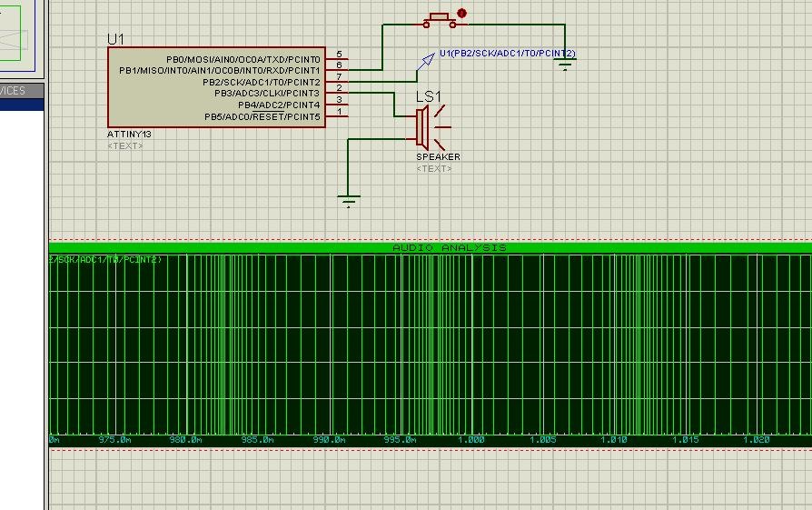Click pin number 7 on the chip
812x510 pixels.
pyautogui.click(x=339, y=76)
